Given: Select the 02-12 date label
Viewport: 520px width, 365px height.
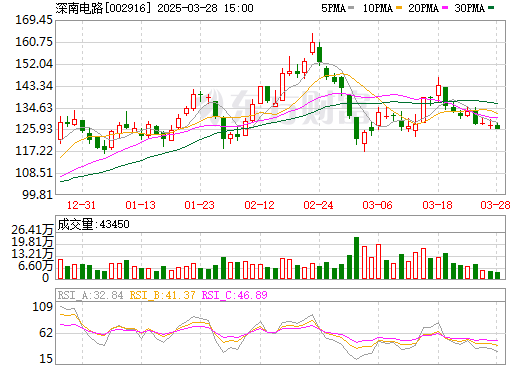Looking at the screenshot, I should pos(259,205).
